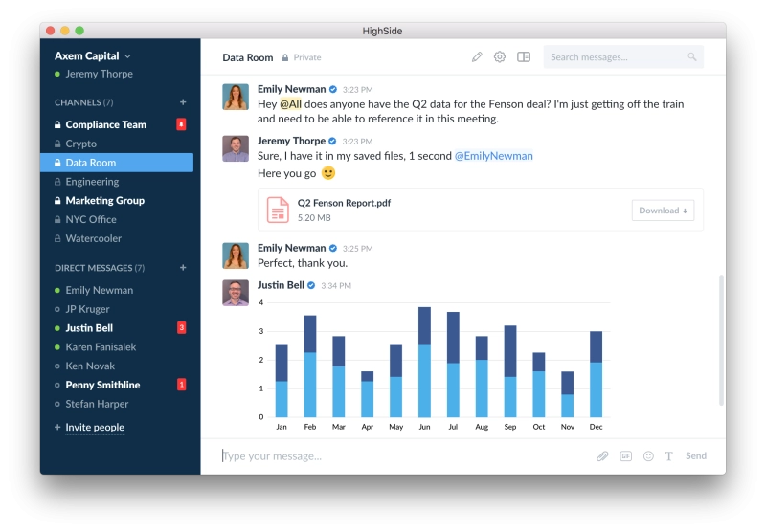The height and width of the screenshot is (532, 766).
Task: Add a new channel with plus icon
Action: click(x=183, y=102)
